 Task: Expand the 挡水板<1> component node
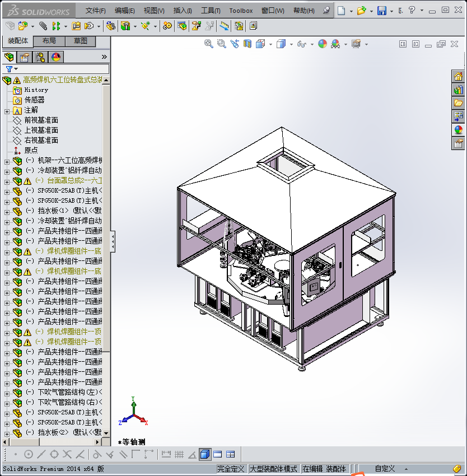pos(7,212)
